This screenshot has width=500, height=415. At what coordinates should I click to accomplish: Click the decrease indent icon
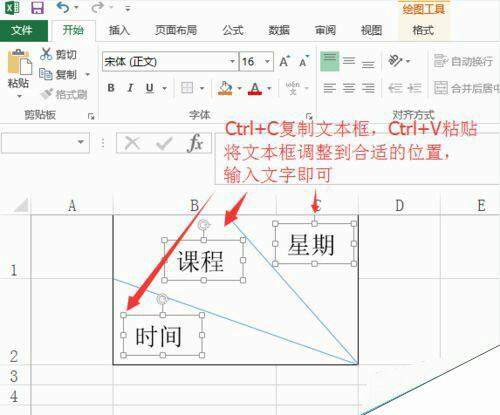(x=395, y=88)
